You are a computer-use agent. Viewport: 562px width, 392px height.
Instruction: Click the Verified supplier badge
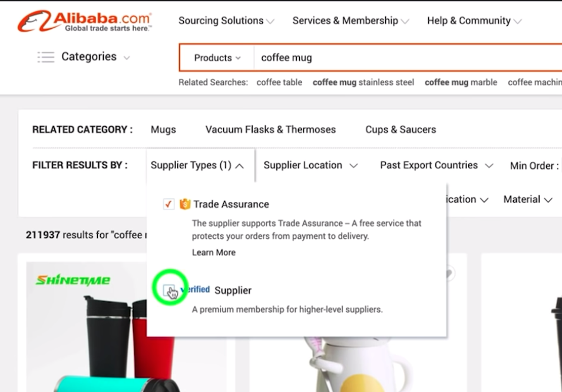pyautogui.click(x=196, y=289)
